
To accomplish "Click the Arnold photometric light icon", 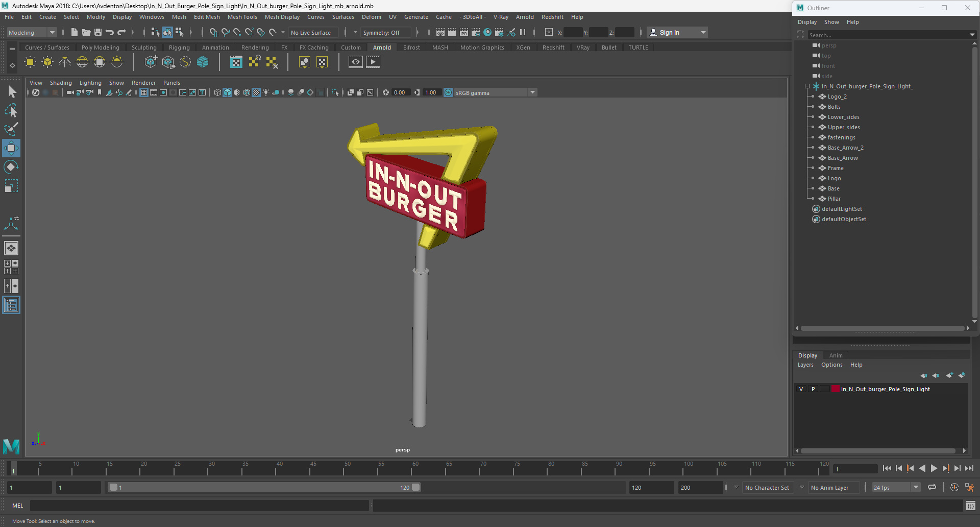I will click(x=65, y=62).
